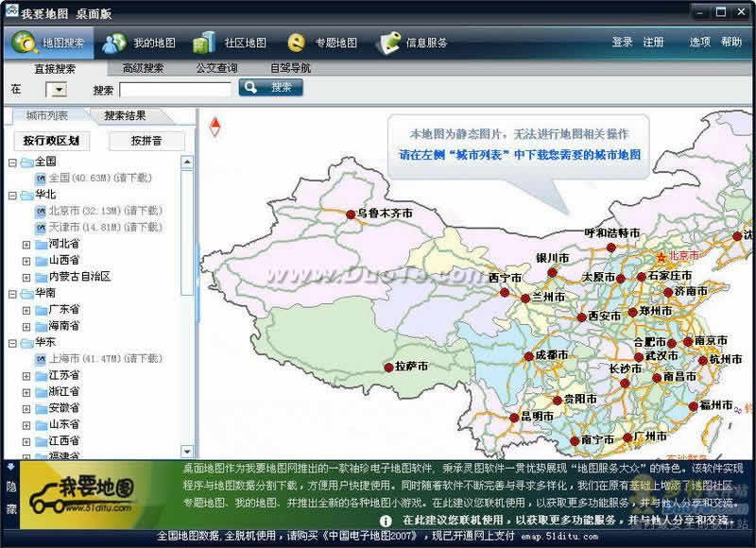Expand the 江苏省 tree node
The image size is (756, 548).
point(26,376)
